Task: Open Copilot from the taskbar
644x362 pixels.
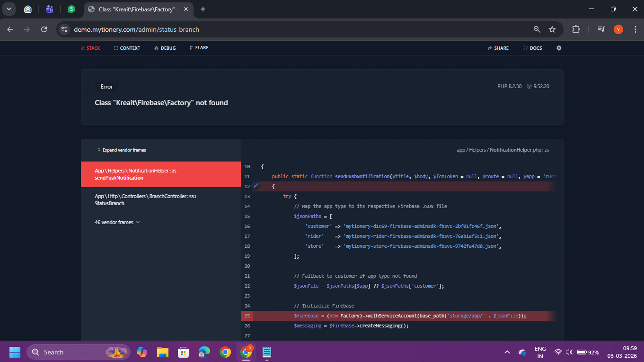Action: coord(142,352)
